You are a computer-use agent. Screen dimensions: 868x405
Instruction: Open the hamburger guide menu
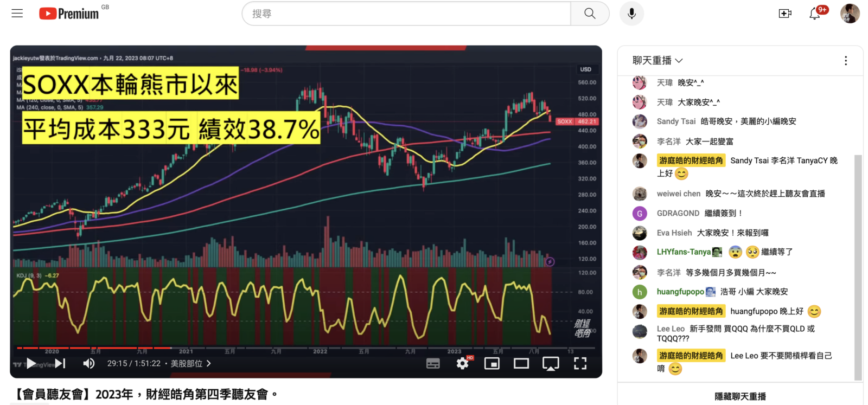coord(17,14)
